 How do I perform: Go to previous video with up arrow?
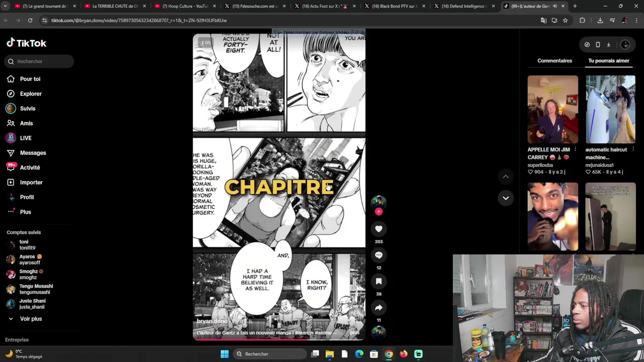click(506, 176)
